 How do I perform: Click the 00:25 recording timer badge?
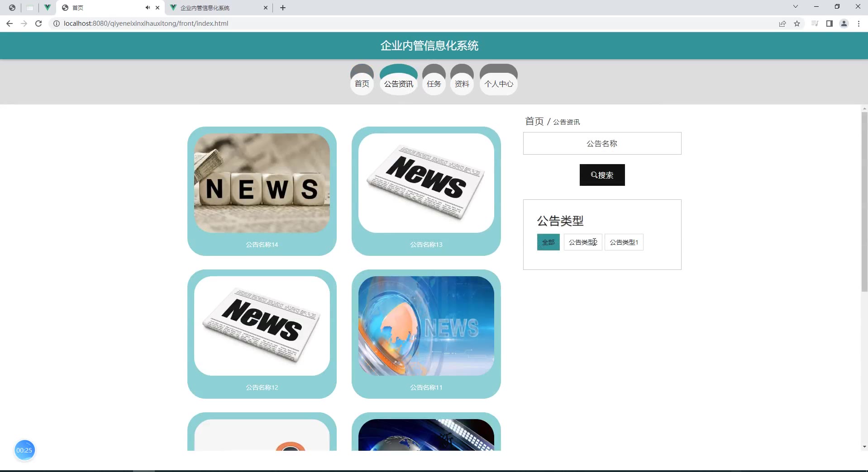pos(24,450)
